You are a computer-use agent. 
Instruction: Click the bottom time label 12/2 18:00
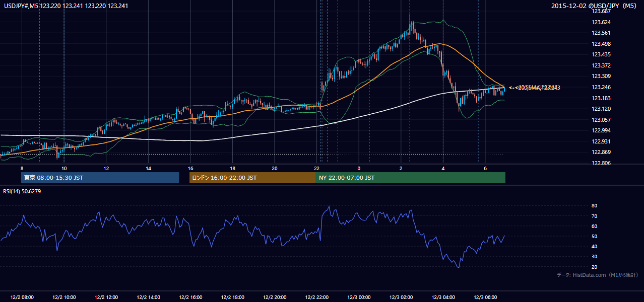232,297
